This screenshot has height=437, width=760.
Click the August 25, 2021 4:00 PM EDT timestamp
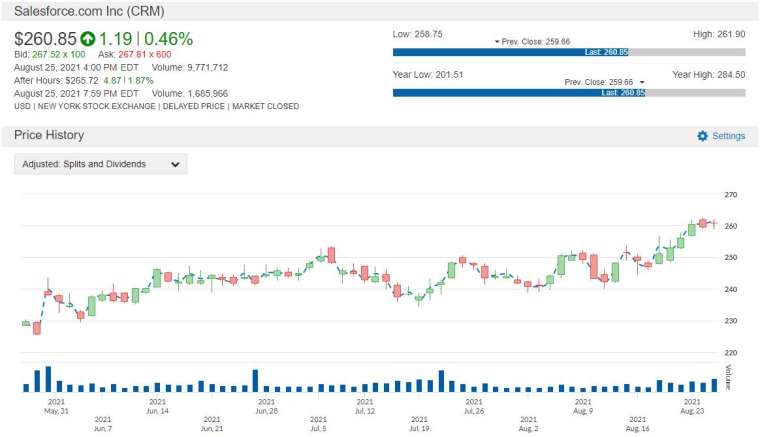pyautogui.click(x=76, y=68)
